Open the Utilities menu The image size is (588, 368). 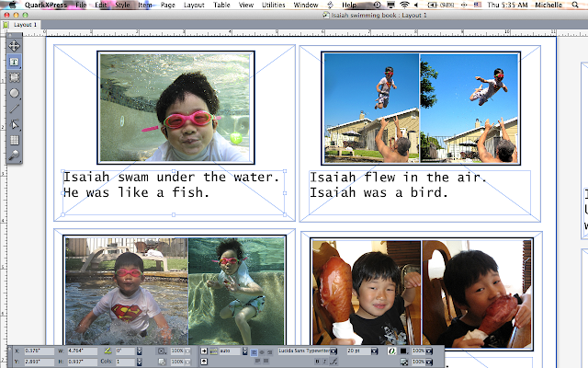273,5
